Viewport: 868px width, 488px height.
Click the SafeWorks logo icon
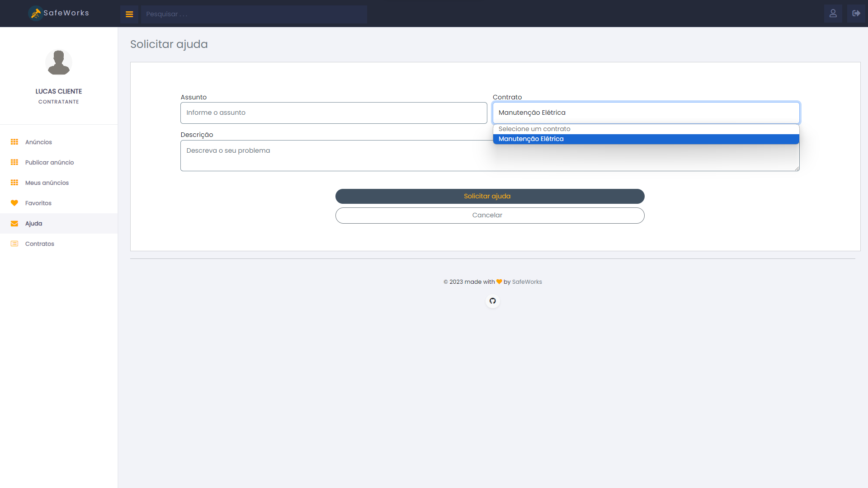(x=35, y=14)
